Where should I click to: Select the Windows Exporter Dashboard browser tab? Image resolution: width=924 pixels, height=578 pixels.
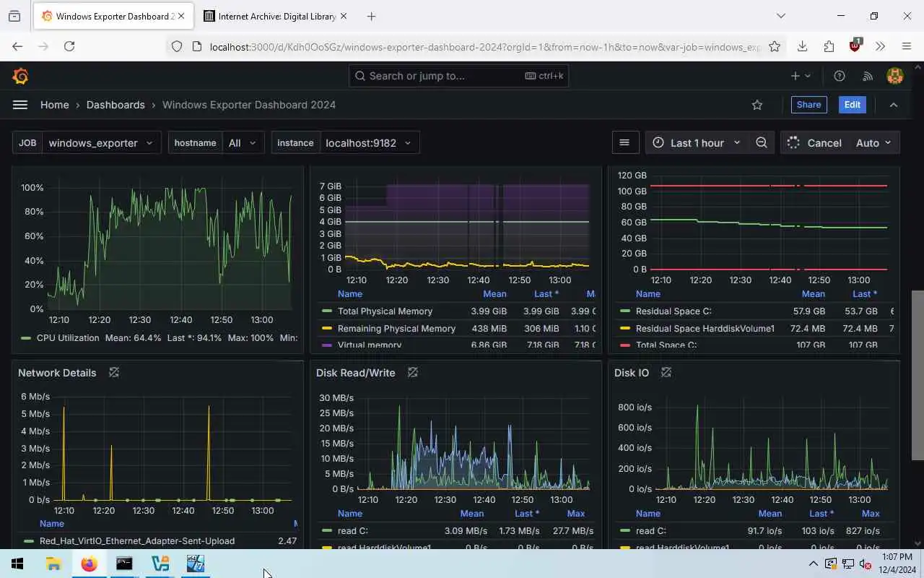(114, 16)
